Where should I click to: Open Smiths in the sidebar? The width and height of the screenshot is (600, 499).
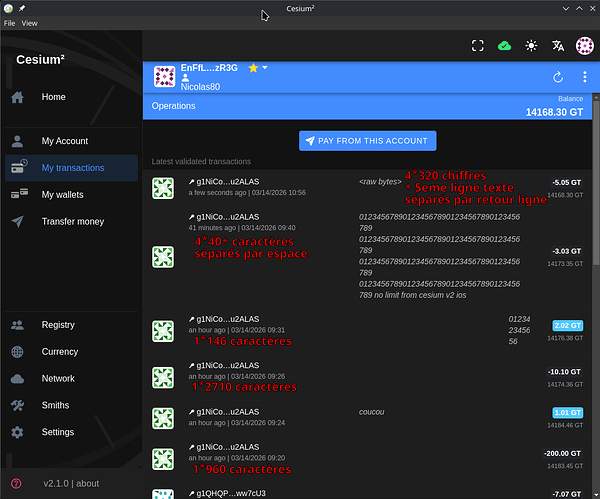[x=72, y=405]
